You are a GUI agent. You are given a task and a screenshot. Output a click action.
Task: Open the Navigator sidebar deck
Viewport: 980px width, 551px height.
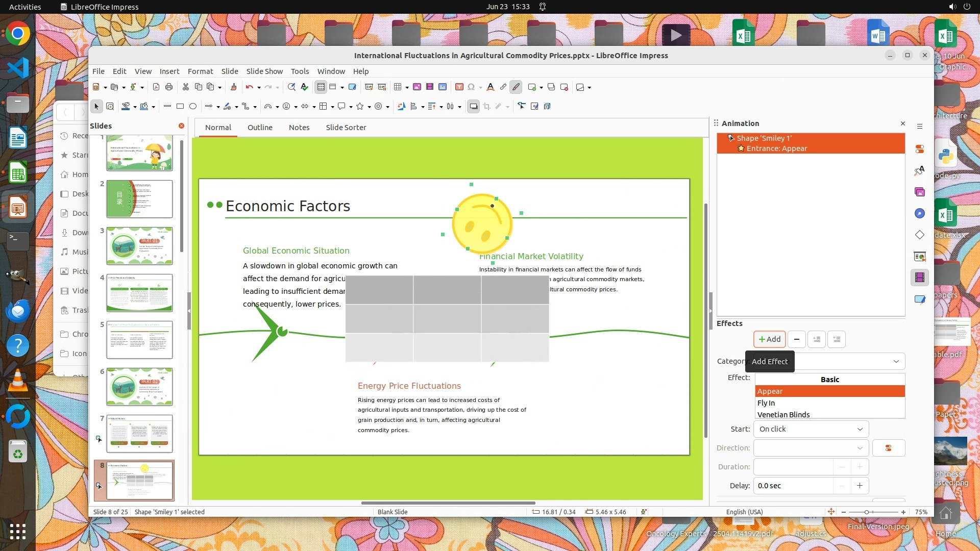(919, 213)
